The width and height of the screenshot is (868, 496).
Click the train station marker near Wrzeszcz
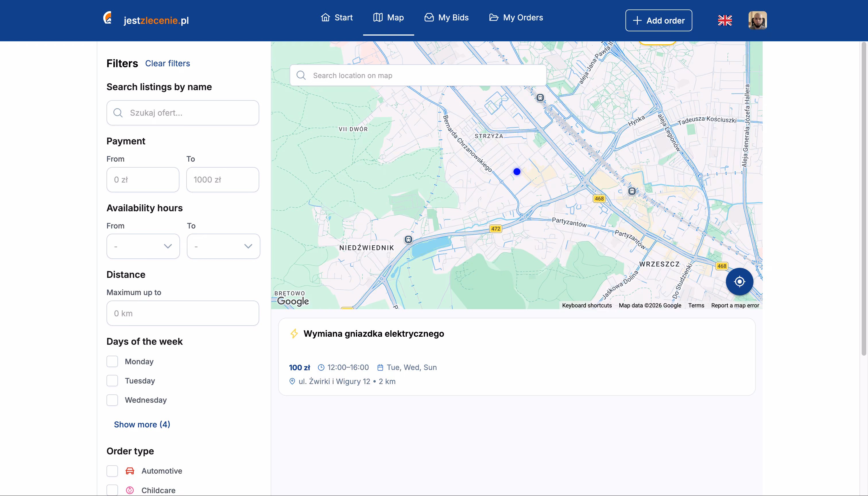click(x=632, y=191)
